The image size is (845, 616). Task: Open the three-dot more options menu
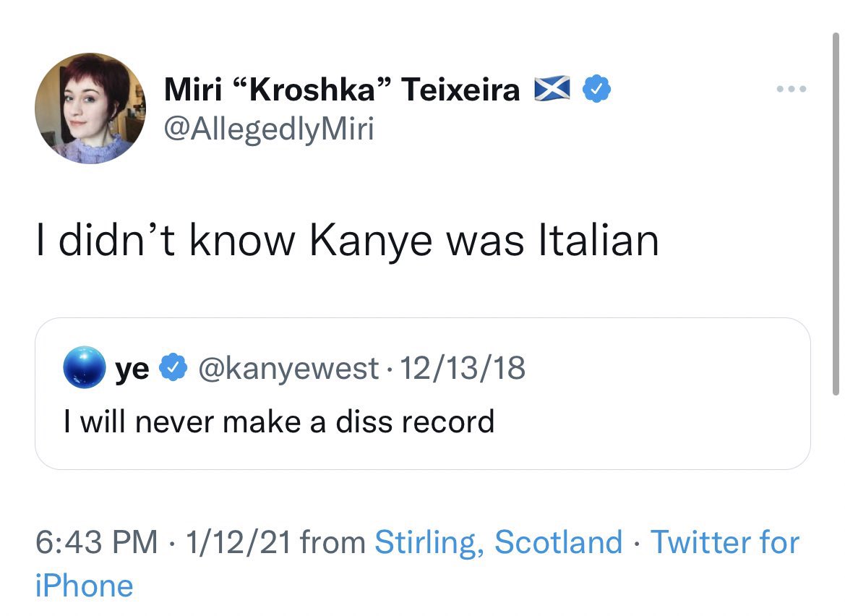click(x=791, y=89)
